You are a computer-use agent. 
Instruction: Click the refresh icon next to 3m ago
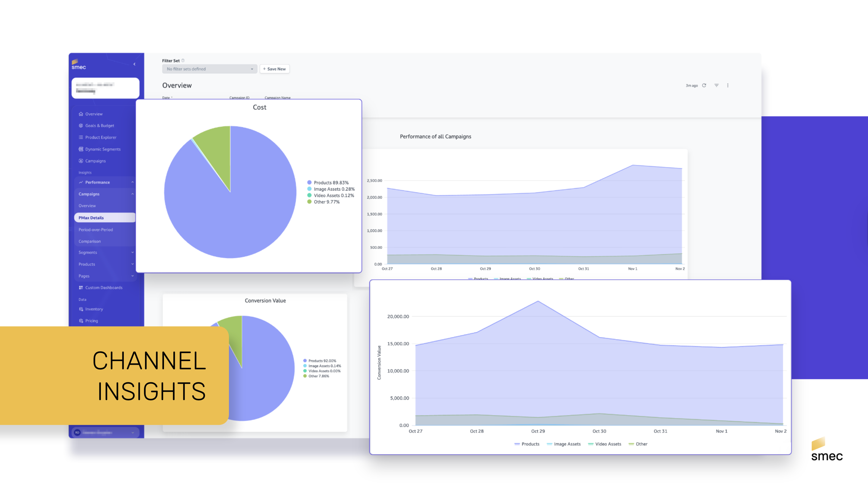(704, 85)
